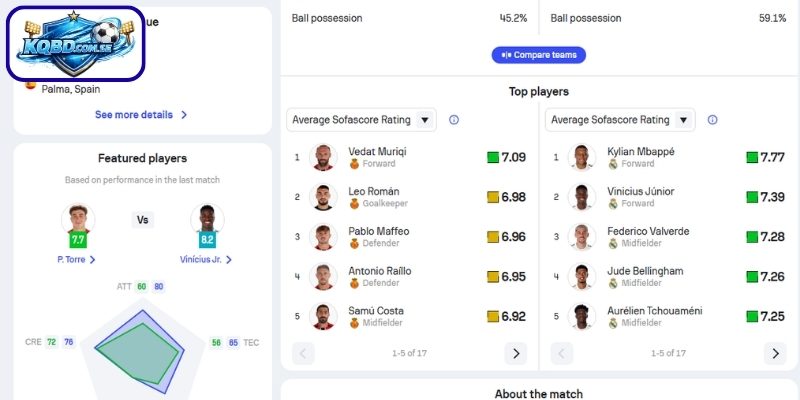Click the Spain flag icon near Palma
The image size is (800, 400).
(x=31, y=87)
